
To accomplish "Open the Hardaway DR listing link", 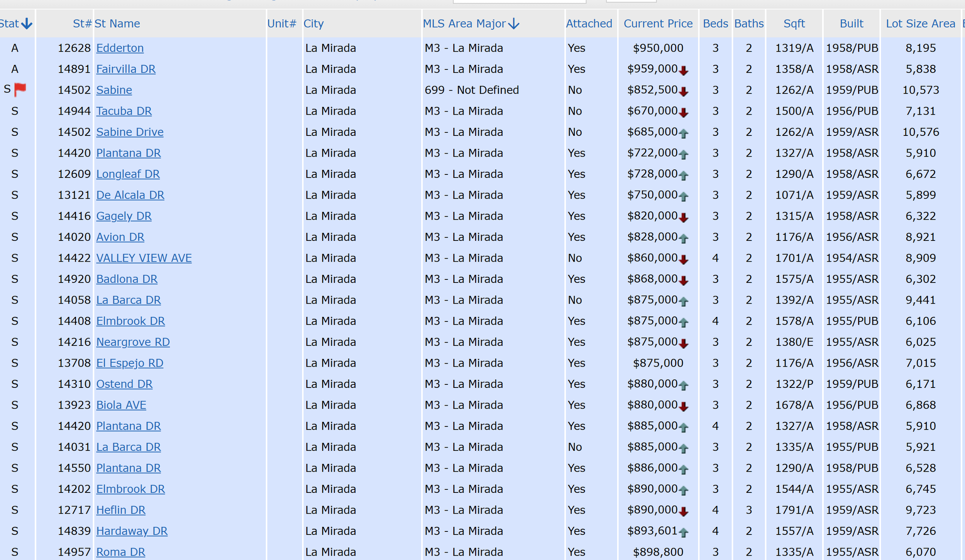I will coord(132,531).
